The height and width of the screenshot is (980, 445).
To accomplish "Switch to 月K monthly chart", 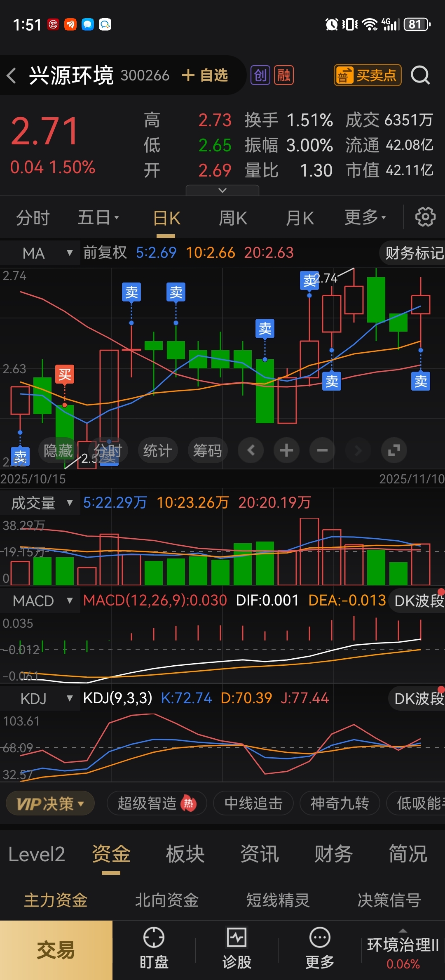I will pos(300,218).
